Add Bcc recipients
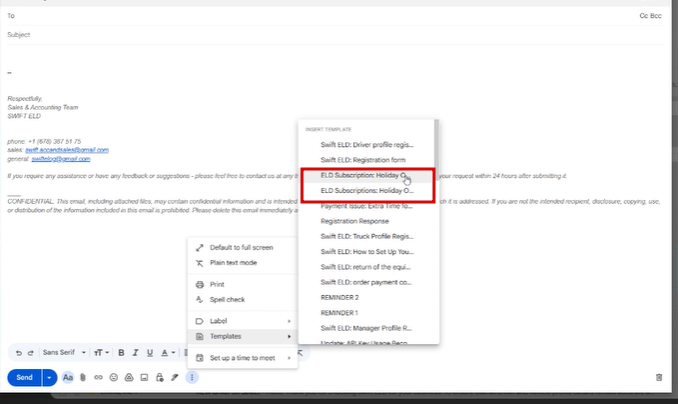 (x=656, y=16)
